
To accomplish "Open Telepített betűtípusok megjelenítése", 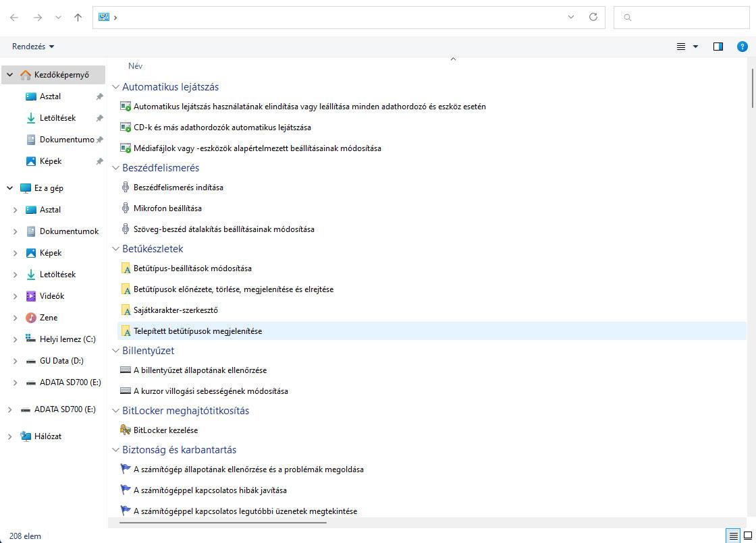I will (x=198, y=331).
